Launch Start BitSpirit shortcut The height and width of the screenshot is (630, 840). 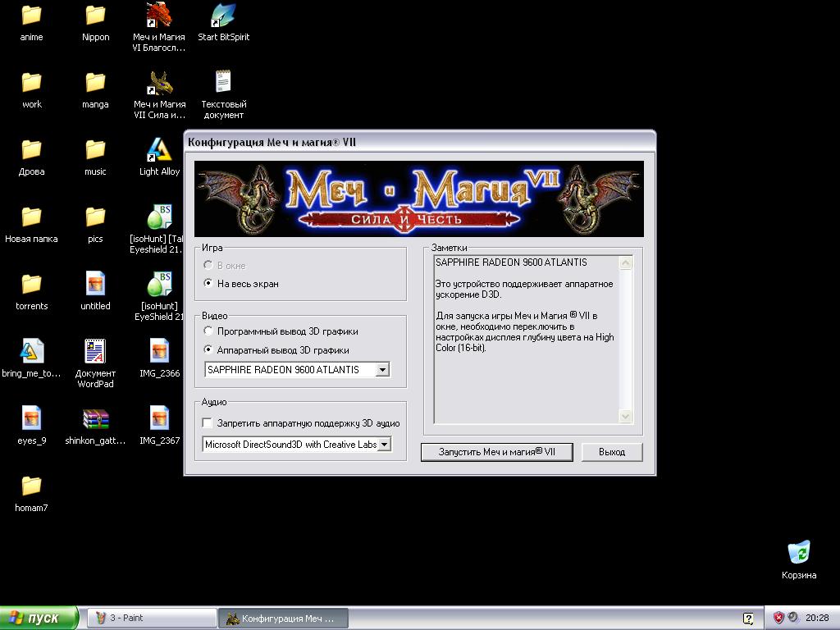click(x=223, y=16)
